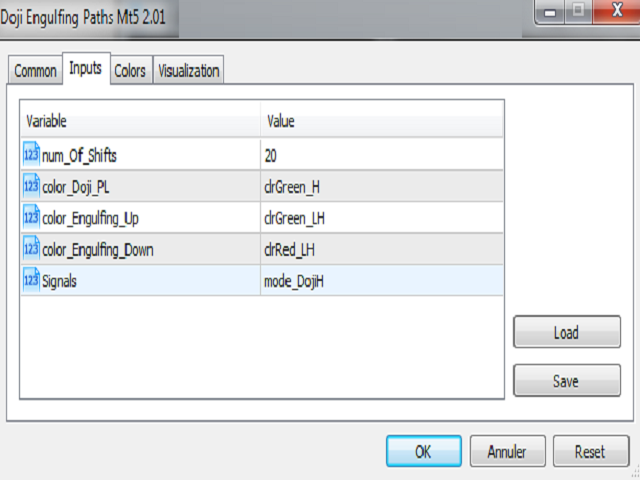
Task: Go to the Visualization tab
Action: coord(189,70)
